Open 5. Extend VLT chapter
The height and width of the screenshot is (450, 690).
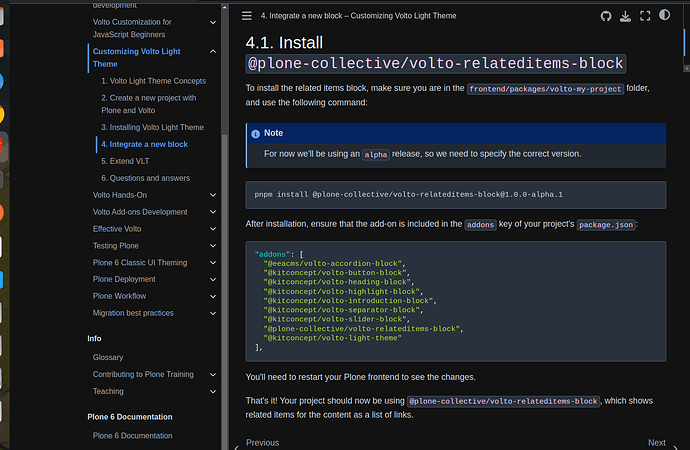[x=125, y=161]
